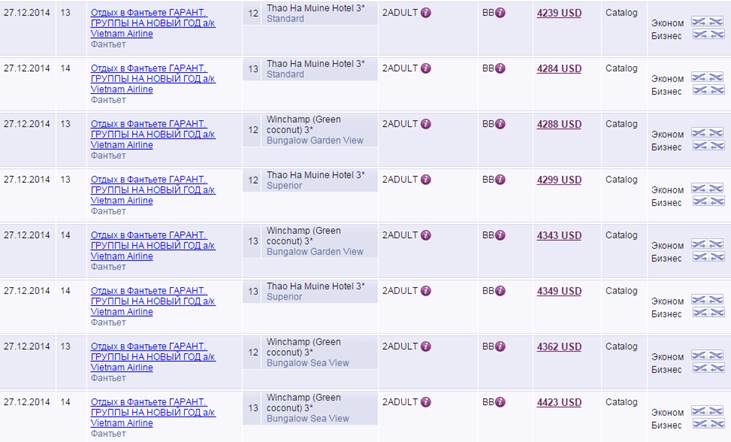
Task: Select the 4343 USD price link
Action: (x=558, y=236)
